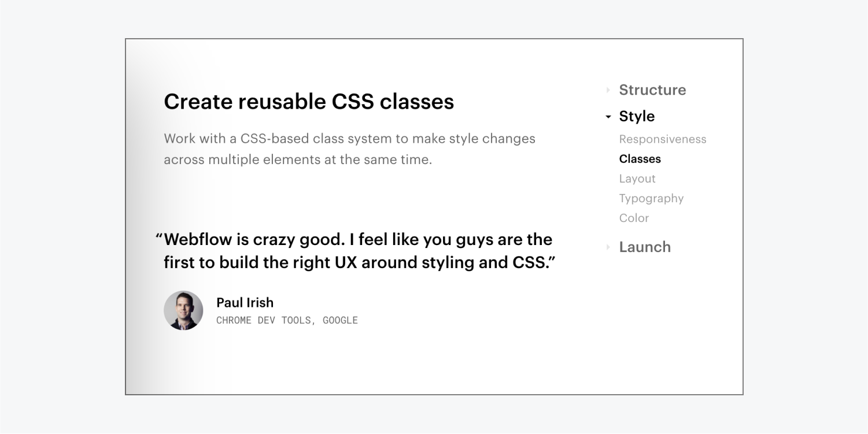Viewport: 868px width, 434px height.
Task: Click the Create reusable CSS classes heading
Action: [x=309, y=102]
